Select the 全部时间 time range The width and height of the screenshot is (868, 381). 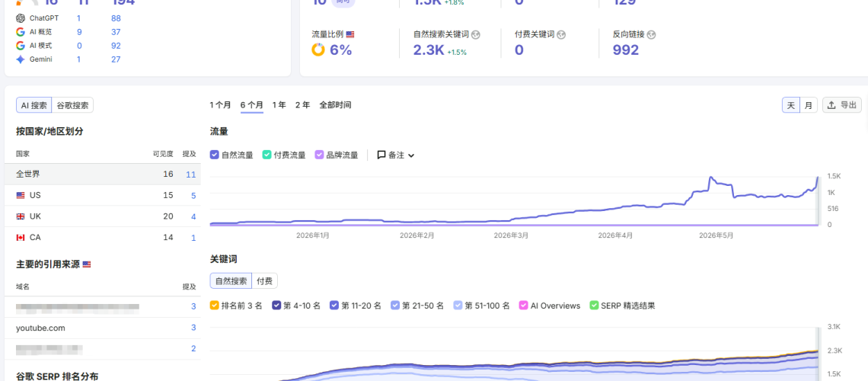click(x=335, y=104)
